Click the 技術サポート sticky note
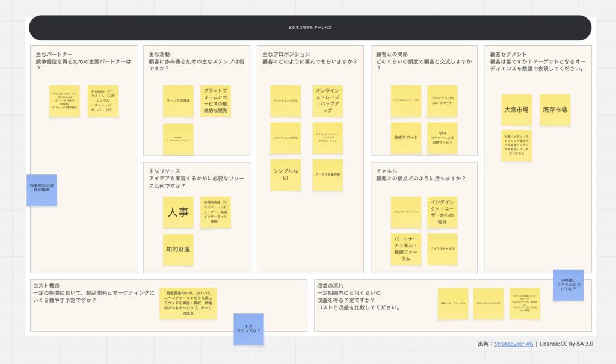Image resolution: width=616 pixels, height=364 pixels. 405,138
